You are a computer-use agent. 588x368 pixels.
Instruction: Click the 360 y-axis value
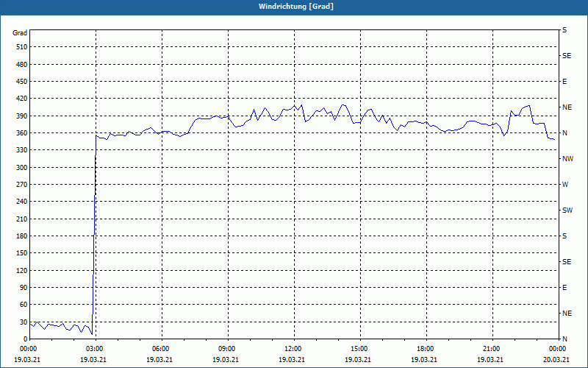(21, 133)
